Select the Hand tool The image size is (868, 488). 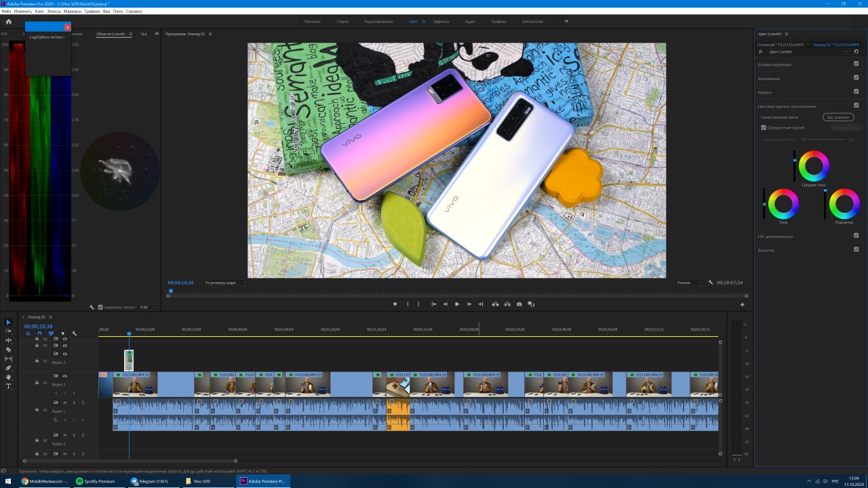click(9, 377)
